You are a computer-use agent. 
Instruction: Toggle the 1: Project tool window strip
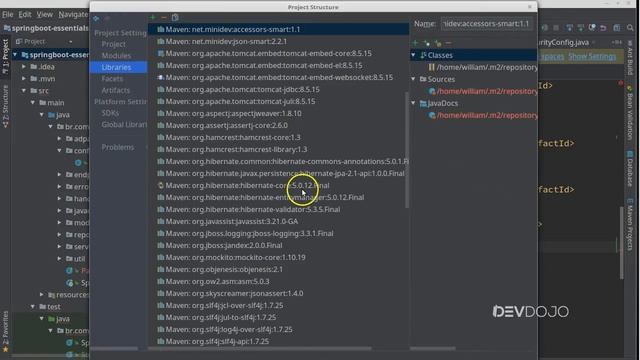(x=5, y=56)
